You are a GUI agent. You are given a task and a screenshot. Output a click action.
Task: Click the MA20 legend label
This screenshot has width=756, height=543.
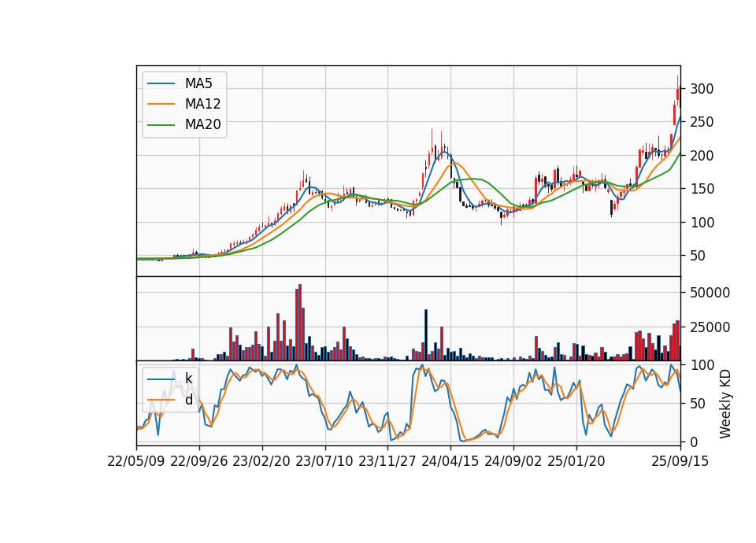(202, 125)
